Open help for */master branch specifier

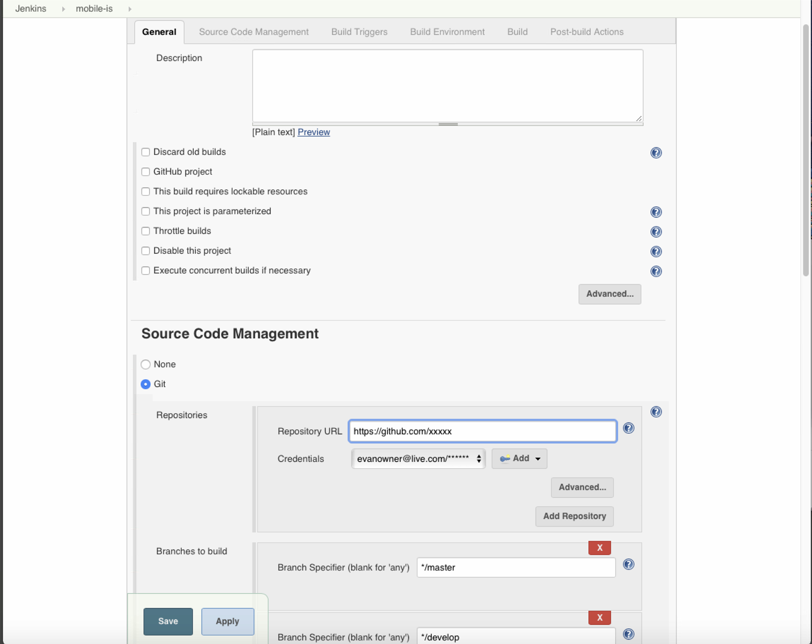[x=628, y=564]
